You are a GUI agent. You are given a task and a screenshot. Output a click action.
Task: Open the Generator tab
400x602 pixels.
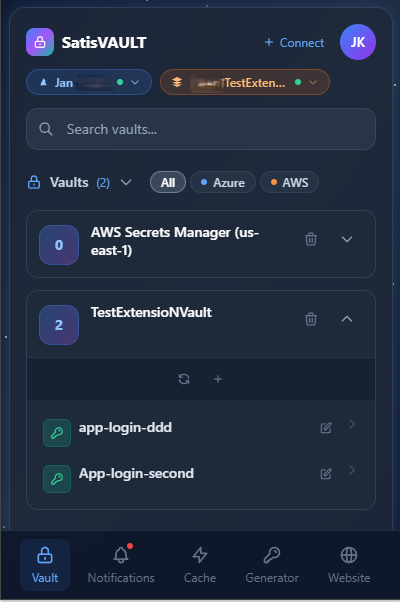pos(272,565)
